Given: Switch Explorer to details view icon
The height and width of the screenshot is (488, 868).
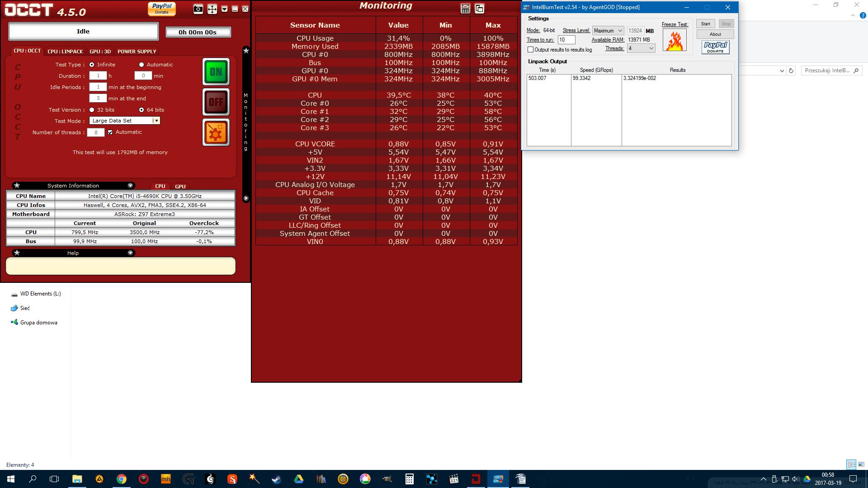Looking at the screenshot, I should coord(851,465).
